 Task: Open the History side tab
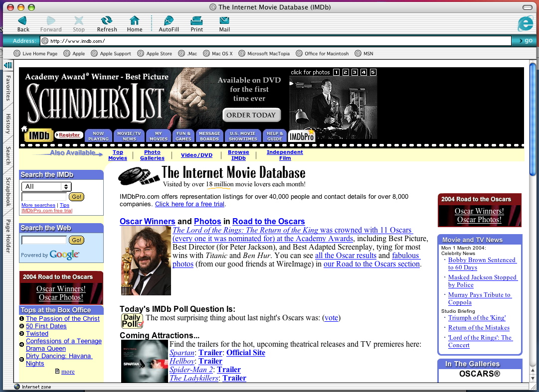(8, 124)
